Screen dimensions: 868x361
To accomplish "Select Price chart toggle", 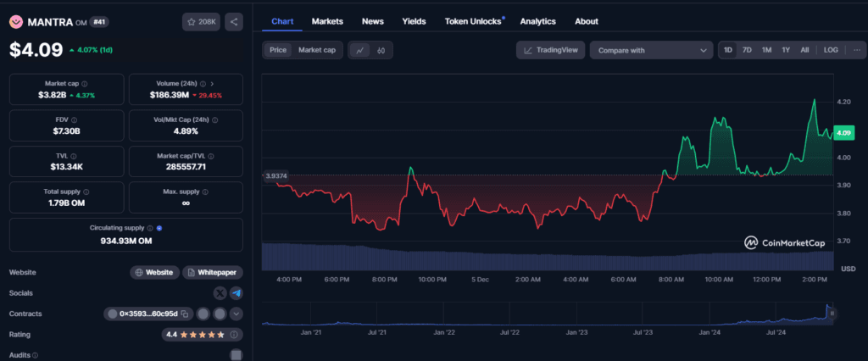I will pyautogui.click(x=278, y=50).
